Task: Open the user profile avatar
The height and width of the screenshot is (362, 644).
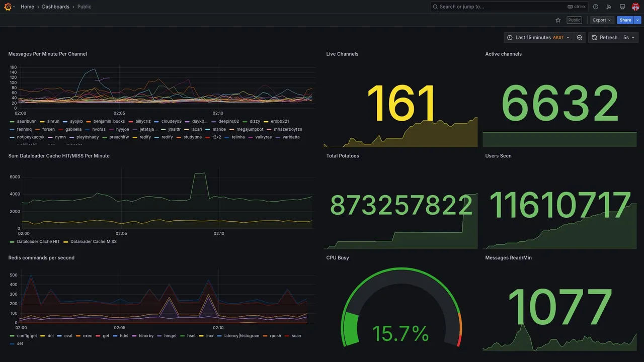Action: 635,7
